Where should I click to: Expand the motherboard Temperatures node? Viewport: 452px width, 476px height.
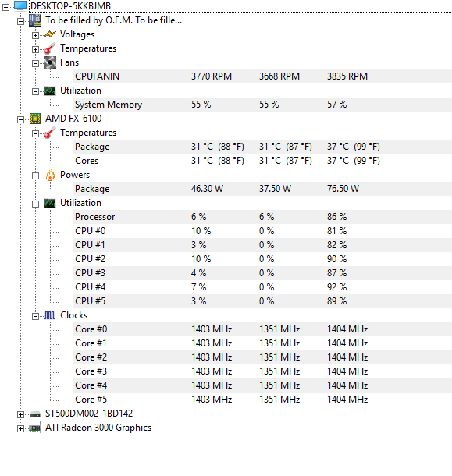click(36, 49)
